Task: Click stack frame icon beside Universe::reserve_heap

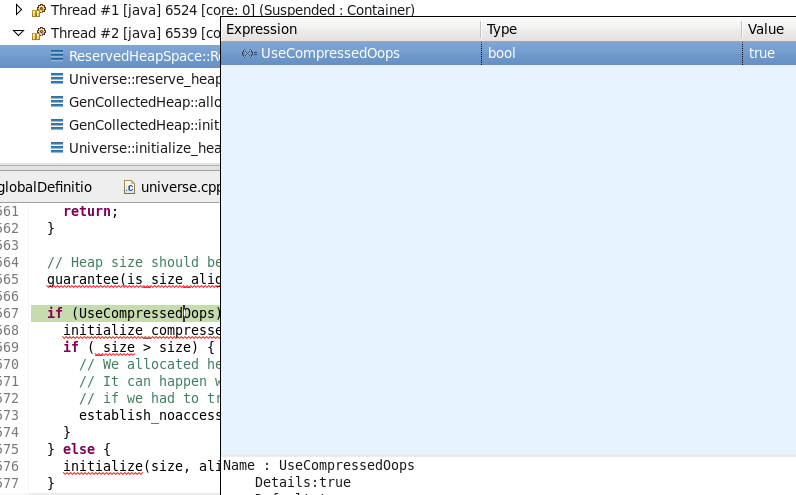Action: [57, 79]
